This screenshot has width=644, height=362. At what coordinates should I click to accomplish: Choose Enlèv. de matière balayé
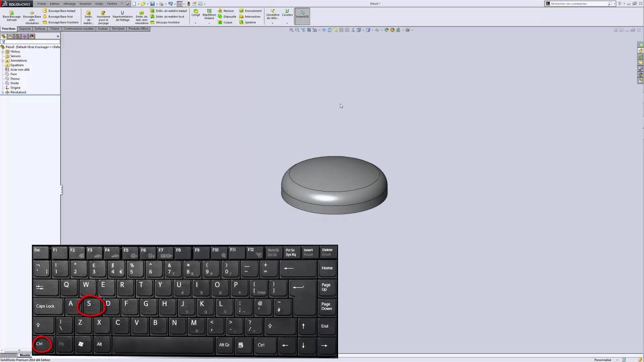[x=169, y=11]
